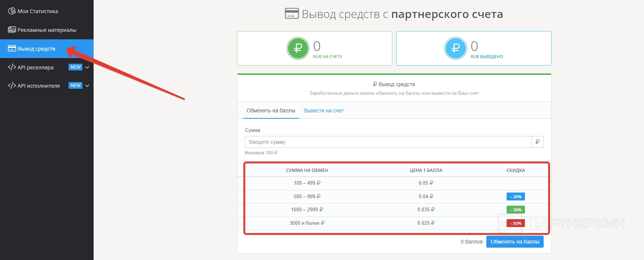Image resolution: width=644 pixels, height=260 pixels.
Task: Click the RUB ВЫВЕДЕНО label
Action: coord(487,57)
